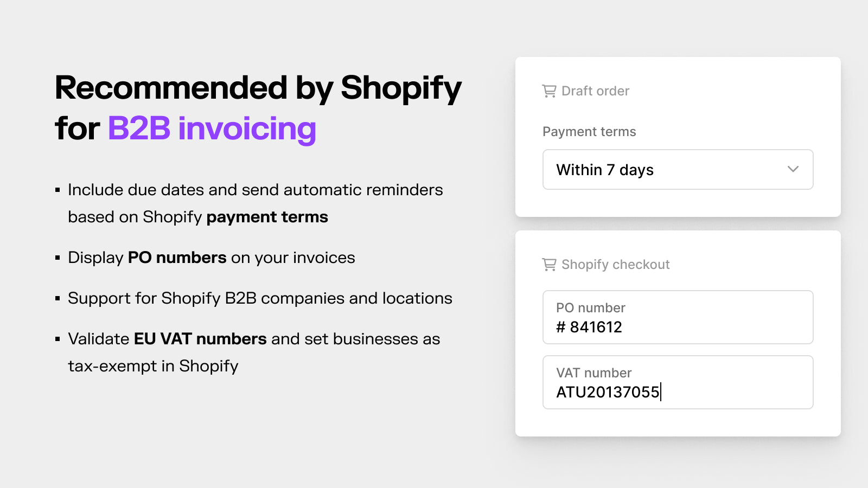Select the Within 7 days combo box
Viewport: 868px width, 488px height.
[x=678, y=170]
